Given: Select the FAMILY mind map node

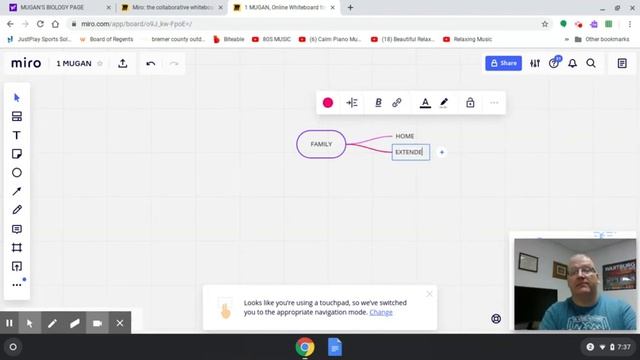Looking at the screenshot, I should (321, 144).
